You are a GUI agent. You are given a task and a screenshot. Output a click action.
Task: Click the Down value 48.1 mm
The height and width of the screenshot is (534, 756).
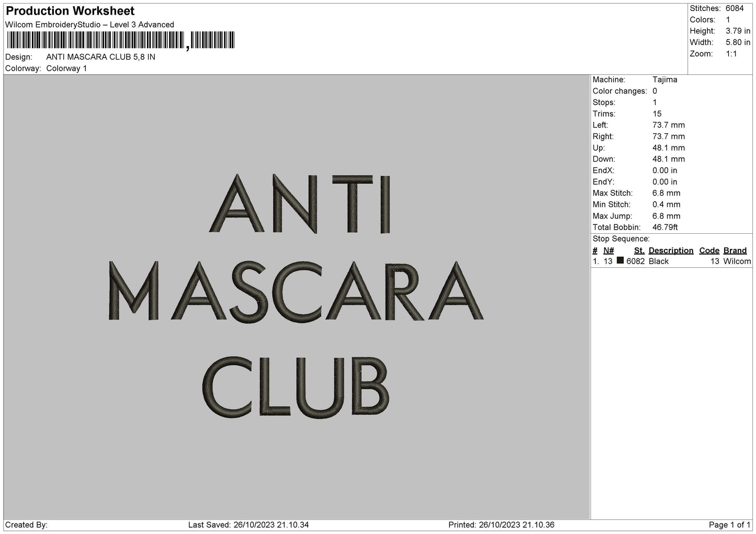669,159
